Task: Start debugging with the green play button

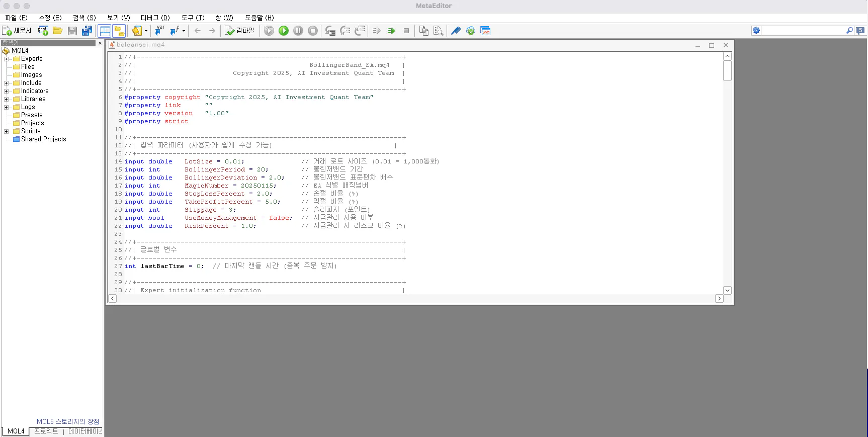Action: [x=284, y=31]
